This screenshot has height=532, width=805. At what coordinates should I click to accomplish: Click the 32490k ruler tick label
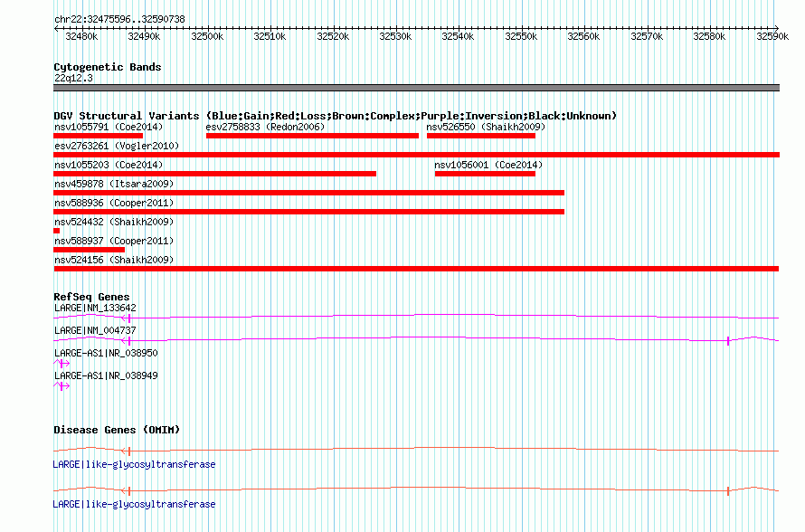144,36
